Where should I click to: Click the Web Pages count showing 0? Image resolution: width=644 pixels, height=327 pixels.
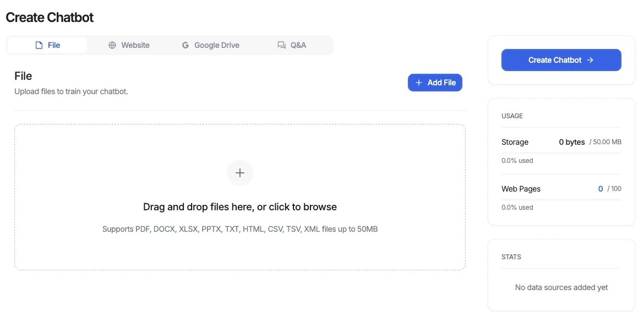(x=601, y=188)
